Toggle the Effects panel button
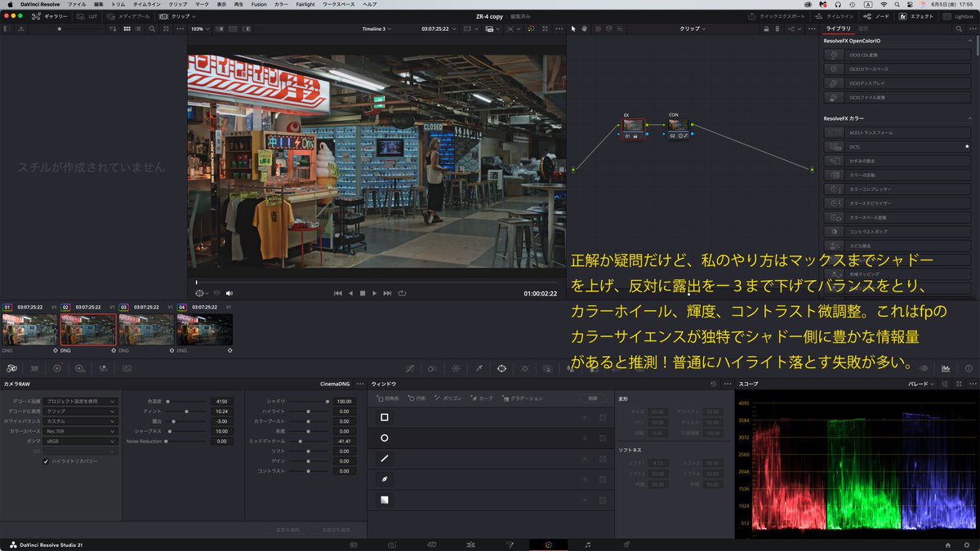Screen dimensions: 980x551 [x=915, y=16]
